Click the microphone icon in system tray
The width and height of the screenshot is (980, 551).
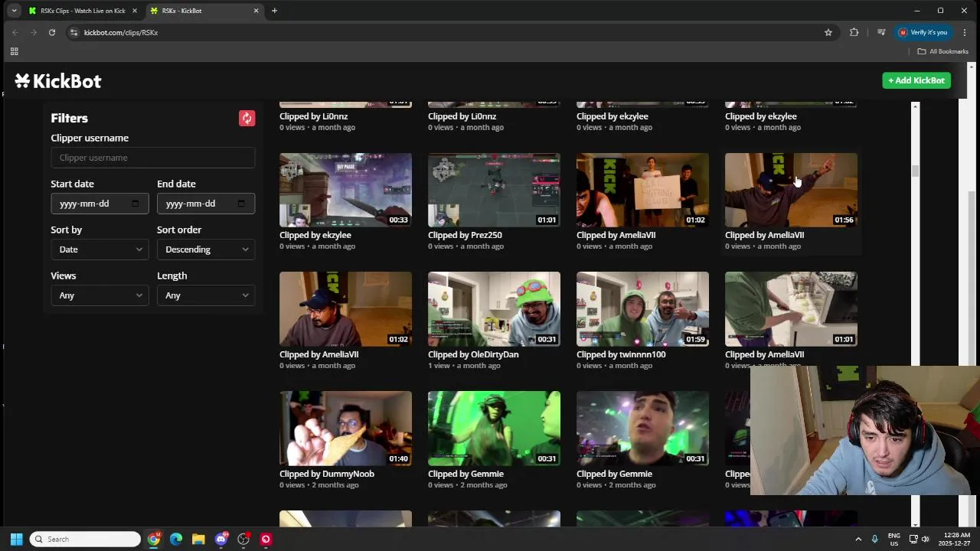tap(874, 539)
